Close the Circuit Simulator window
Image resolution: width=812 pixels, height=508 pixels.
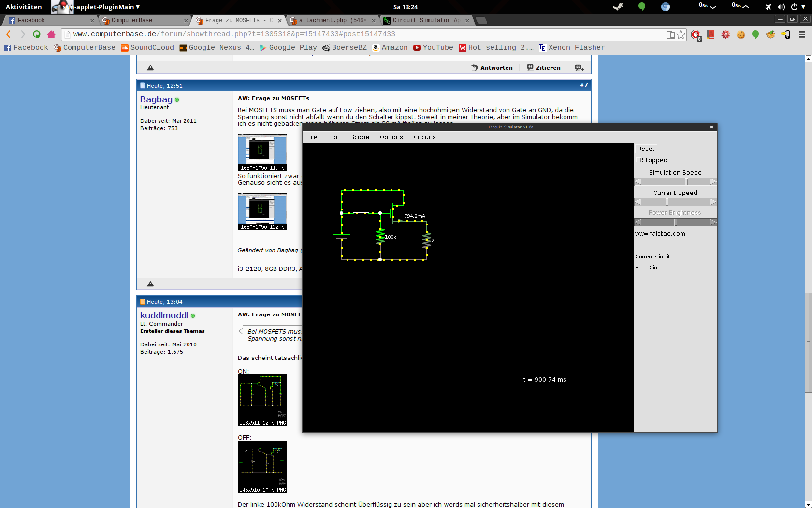711,127
